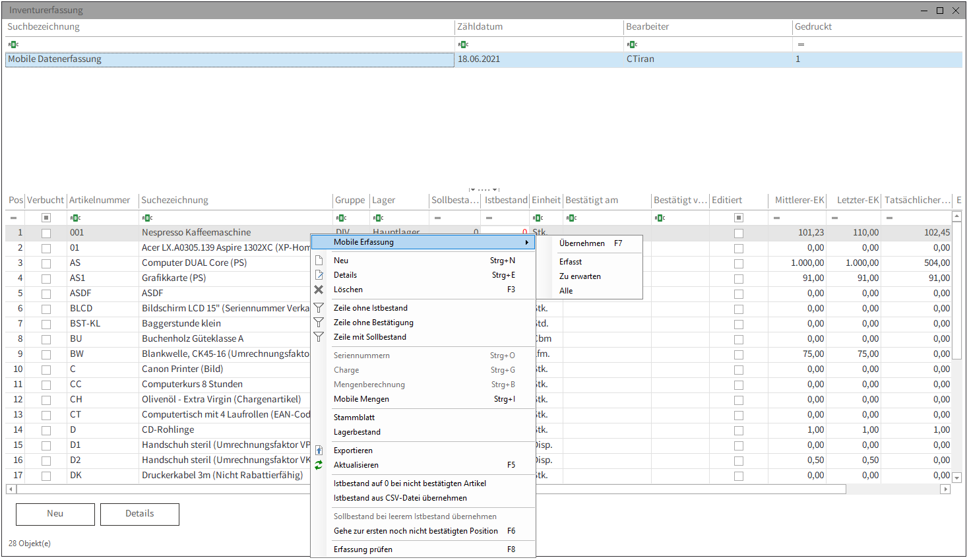Click the panel splitter collapse handle
969x560 pixels.
tap(484, 189)
